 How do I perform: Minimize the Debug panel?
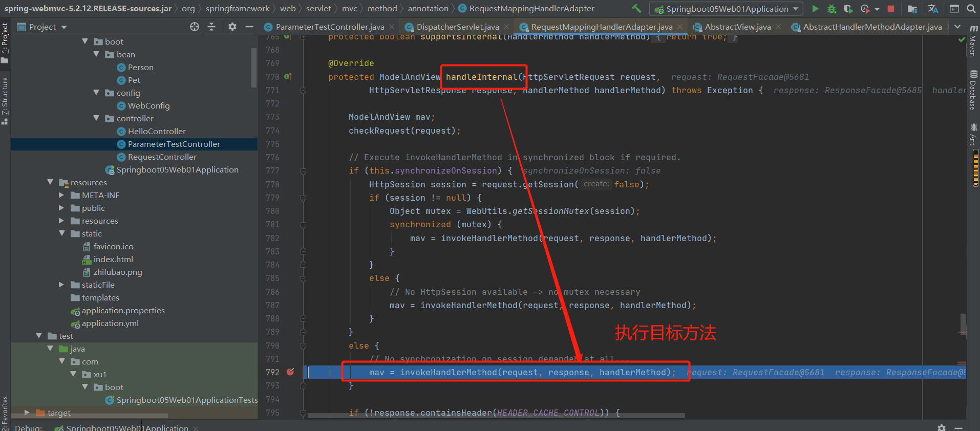click(x=958, y=427)
